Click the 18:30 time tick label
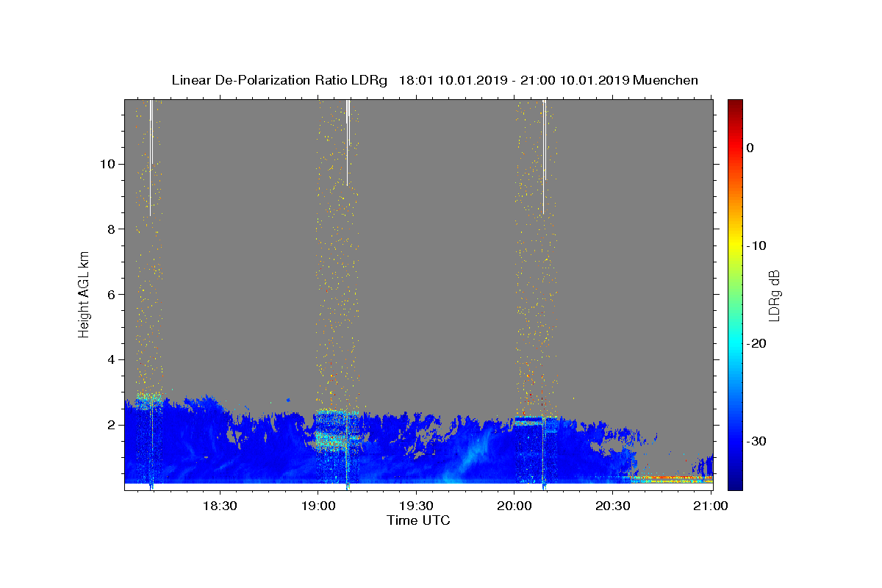The width and height of the screenshot is (882, 588). click(219, 506)
